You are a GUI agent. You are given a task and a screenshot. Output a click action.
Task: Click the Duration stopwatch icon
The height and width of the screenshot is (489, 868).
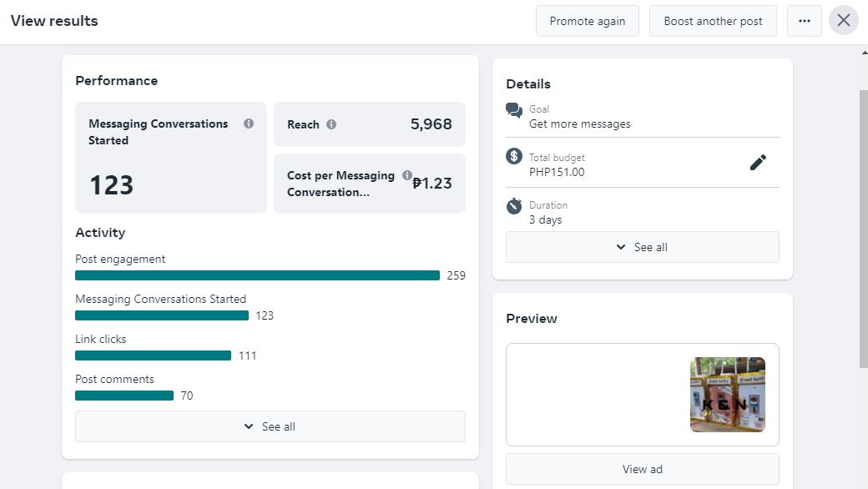pos(514,206)
